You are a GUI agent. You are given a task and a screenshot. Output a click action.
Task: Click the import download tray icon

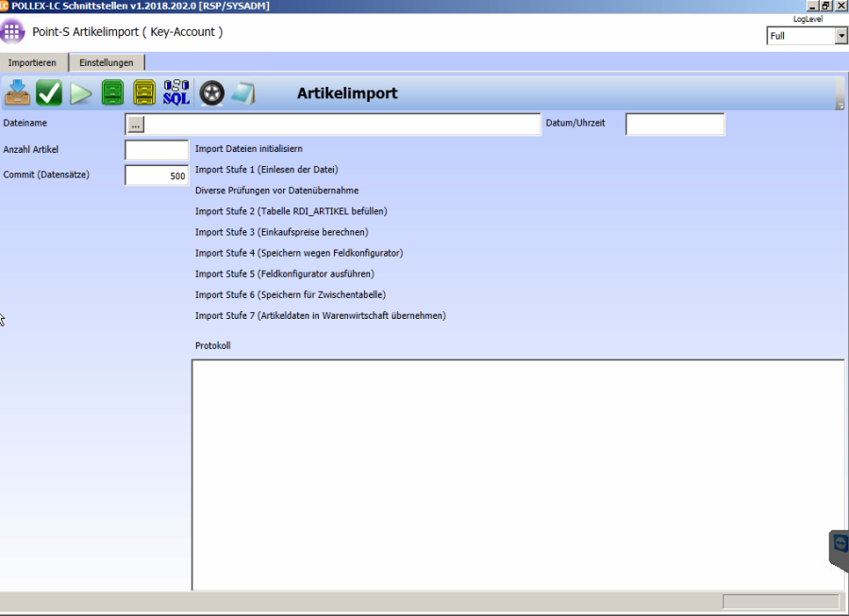tap(18, 93)
